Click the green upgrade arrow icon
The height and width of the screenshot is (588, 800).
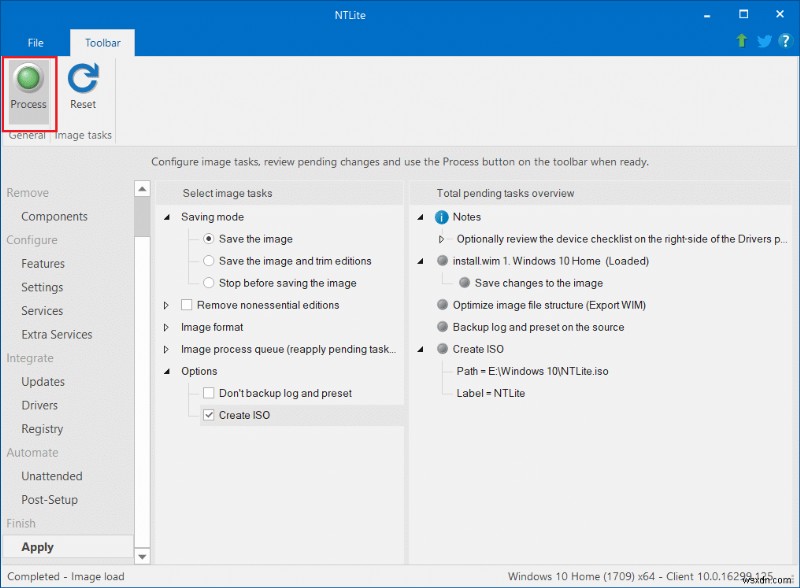[740, 41]
